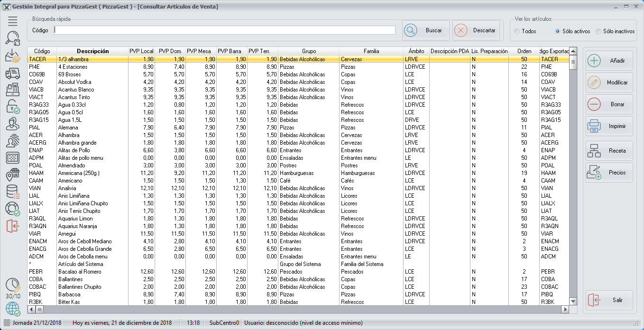Image resolution: width=644 pixels, height=330 pixels.
Task: Sort table by Descripción column header
Action: pos(93,51)
